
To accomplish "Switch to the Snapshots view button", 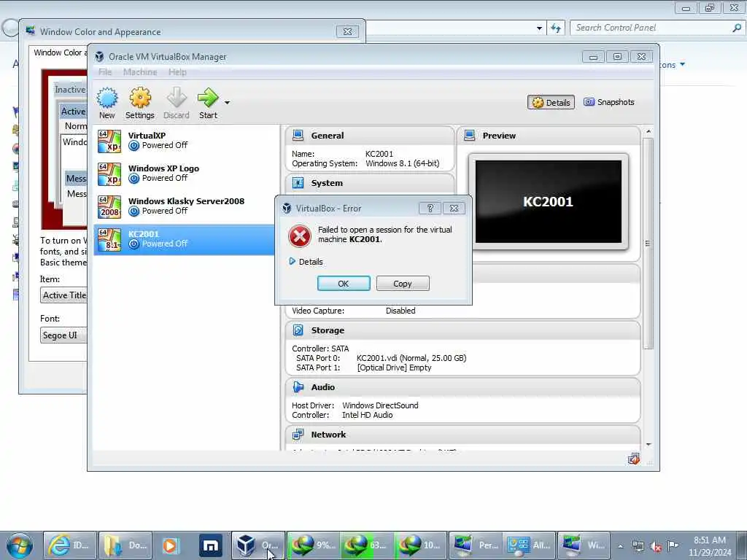I will coord(609,102).
